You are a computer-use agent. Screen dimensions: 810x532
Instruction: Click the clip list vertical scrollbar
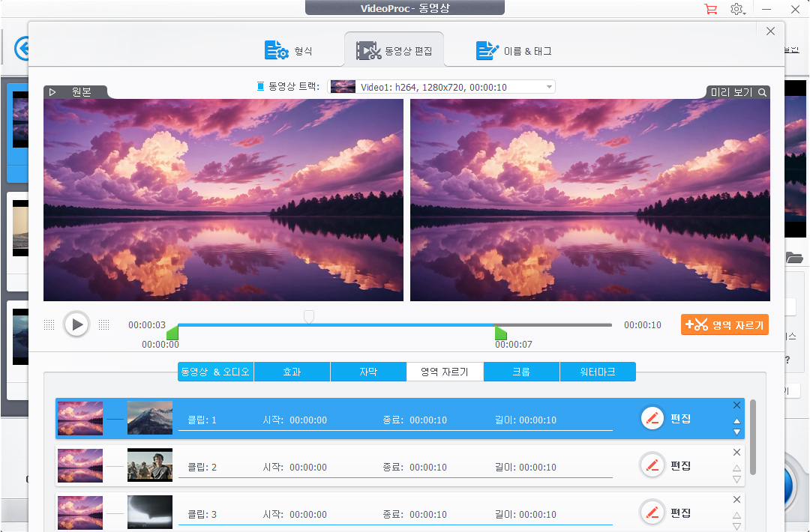(x=752, y=435)
